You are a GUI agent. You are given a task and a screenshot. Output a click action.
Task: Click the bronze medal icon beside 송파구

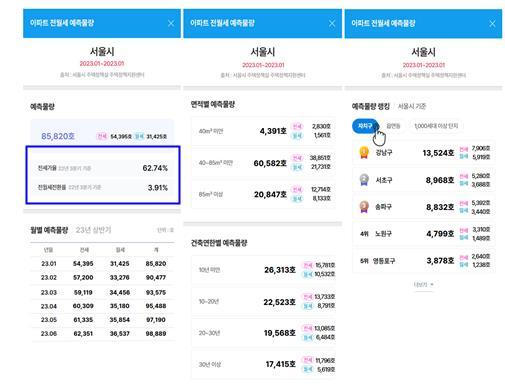pos(364,207)
